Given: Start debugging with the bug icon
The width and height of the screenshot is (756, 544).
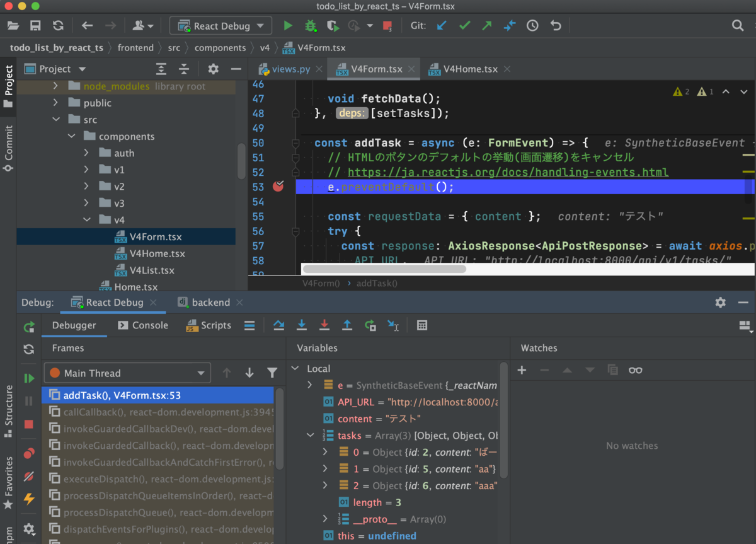Looking at the screenshot, I should click(x=311, y=25).
